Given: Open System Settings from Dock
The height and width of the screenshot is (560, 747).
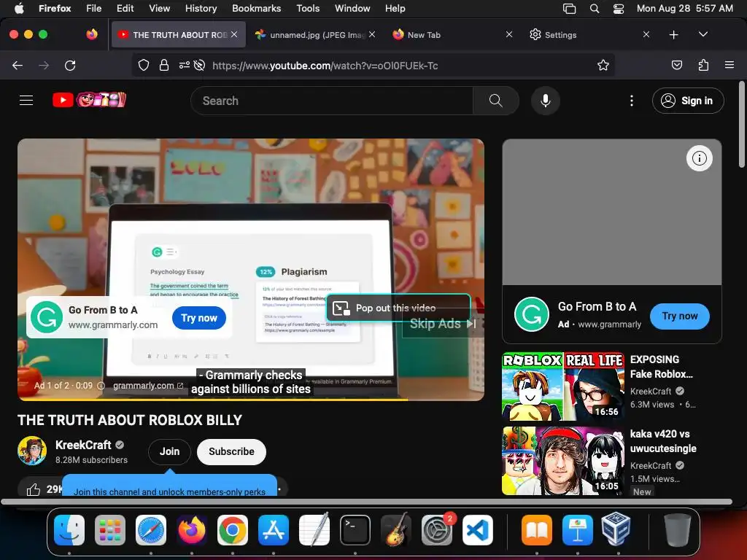Looking at the screenshot, I should 437,530.
